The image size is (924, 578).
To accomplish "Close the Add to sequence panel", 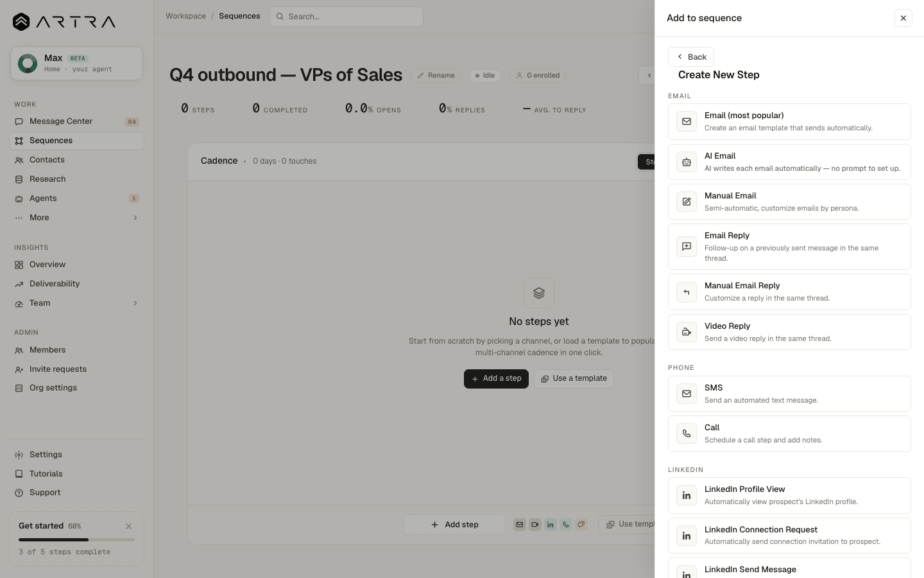I will click(x=903, y=18).
